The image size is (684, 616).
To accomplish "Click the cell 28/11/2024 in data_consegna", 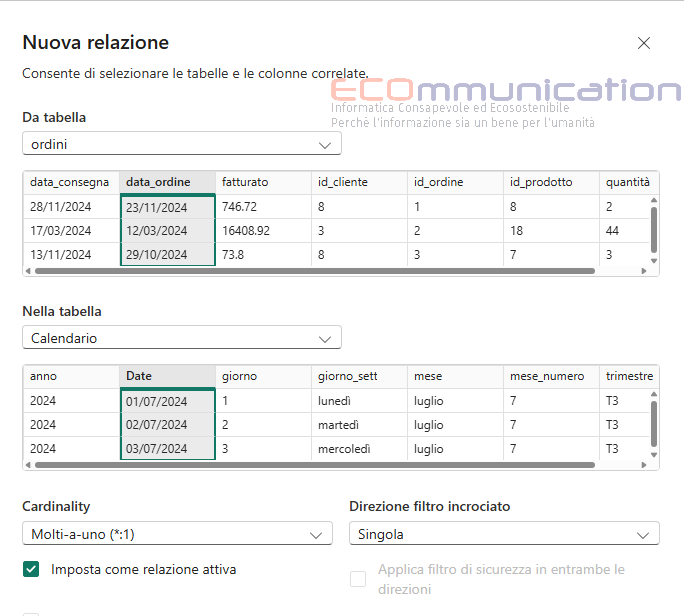I will pyautogui.click(x=72, y=207).
